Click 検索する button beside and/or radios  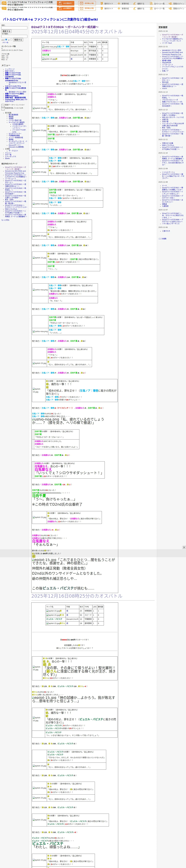18,40
